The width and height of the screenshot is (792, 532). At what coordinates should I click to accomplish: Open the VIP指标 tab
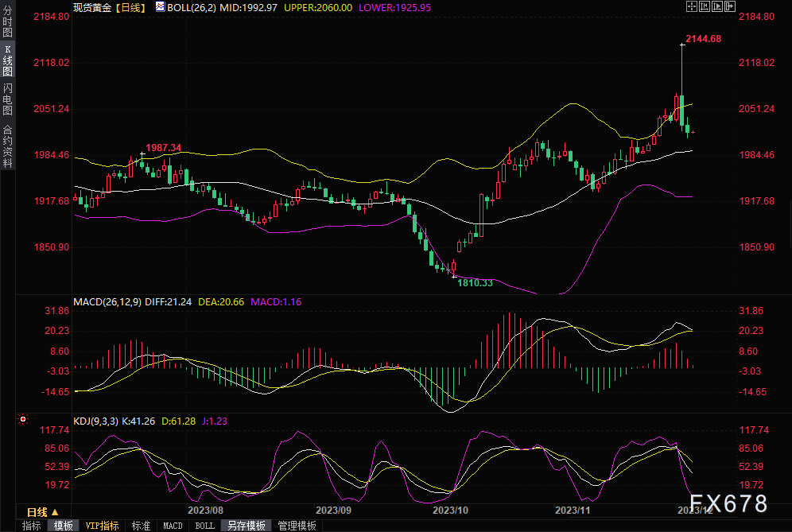point(102,526)
